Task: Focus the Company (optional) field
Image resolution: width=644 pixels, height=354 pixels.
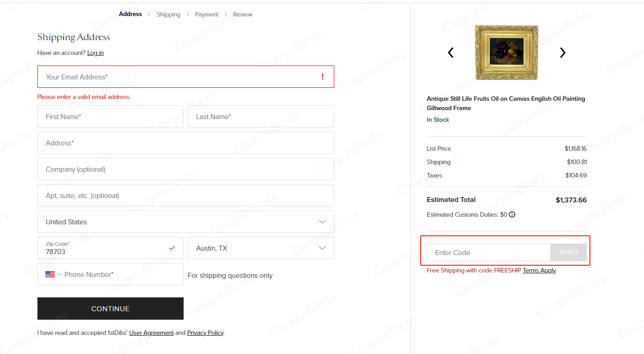Action: coord(186,169)
